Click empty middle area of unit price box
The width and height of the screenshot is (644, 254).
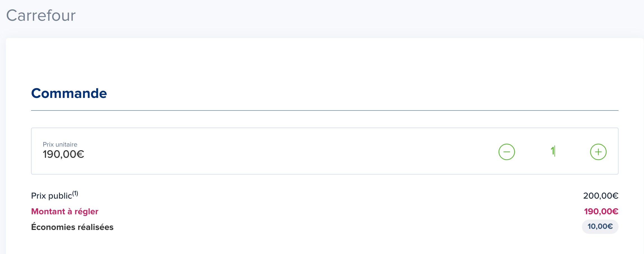(280, 151)
